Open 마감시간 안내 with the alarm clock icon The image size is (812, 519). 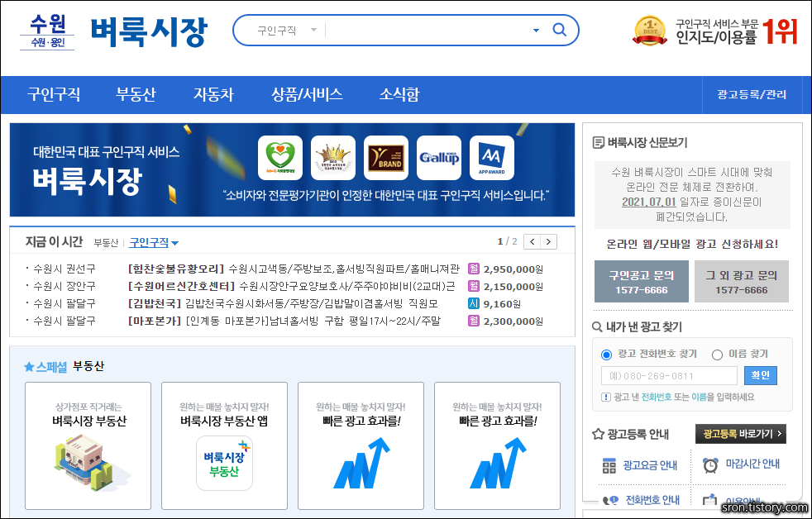pyautogui.click(x=741, y=464)
